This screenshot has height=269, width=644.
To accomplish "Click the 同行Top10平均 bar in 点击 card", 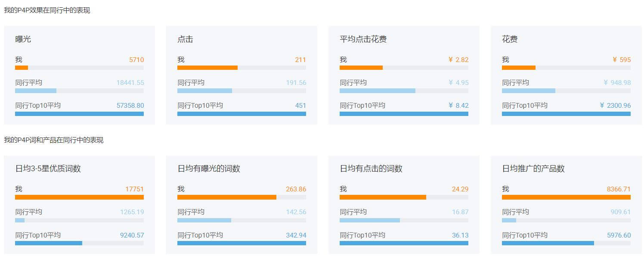I will [241, 114].
